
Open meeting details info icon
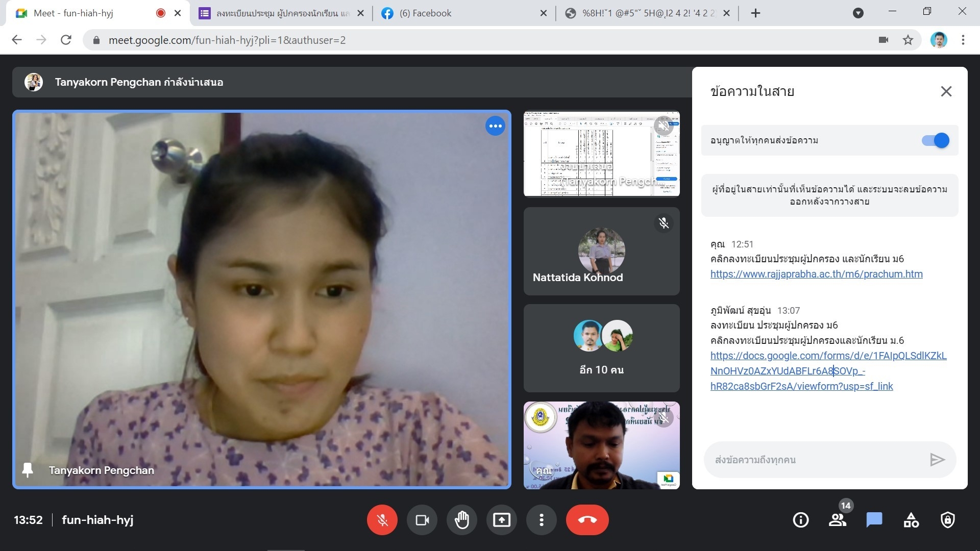(800, 520)
